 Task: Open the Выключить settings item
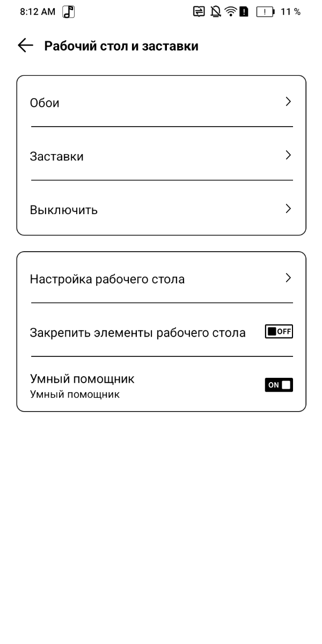[x=64, y=210]
